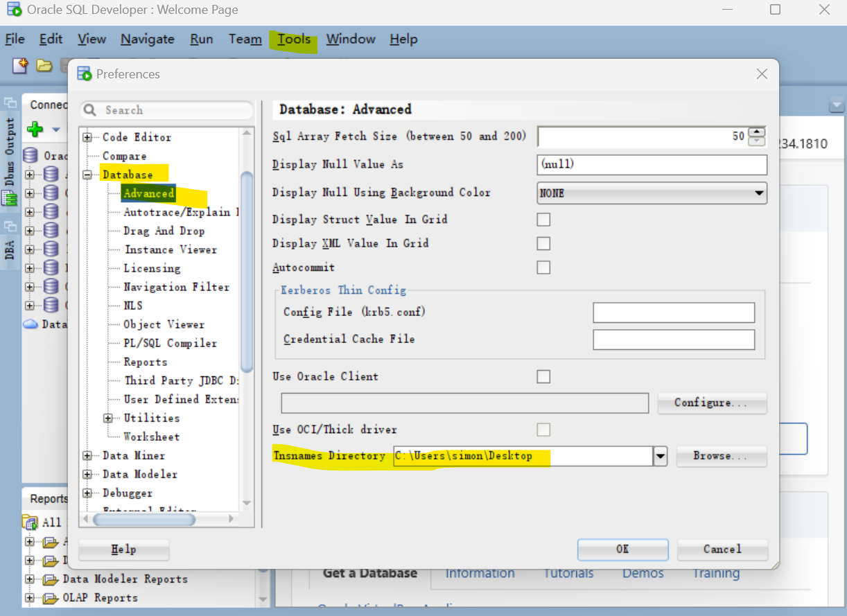Click the Open folder toolbar icon
Viewport: 847px width, 616px height.
44,66
